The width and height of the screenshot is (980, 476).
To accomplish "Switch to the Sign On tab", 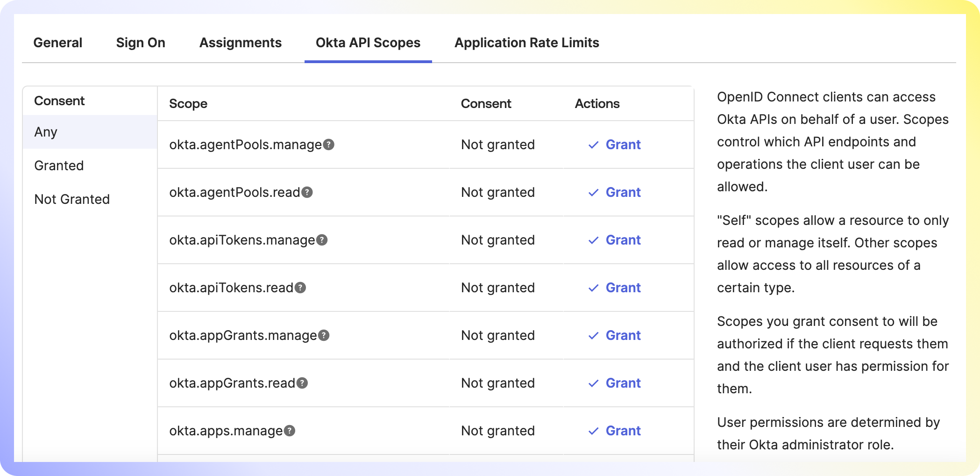I will (141, 43).
